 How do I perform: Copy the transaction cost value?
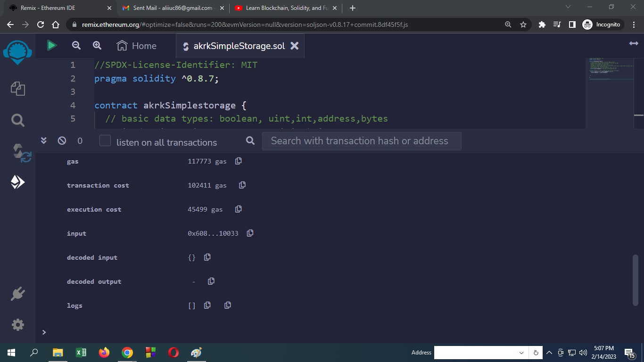pos(242,185)
